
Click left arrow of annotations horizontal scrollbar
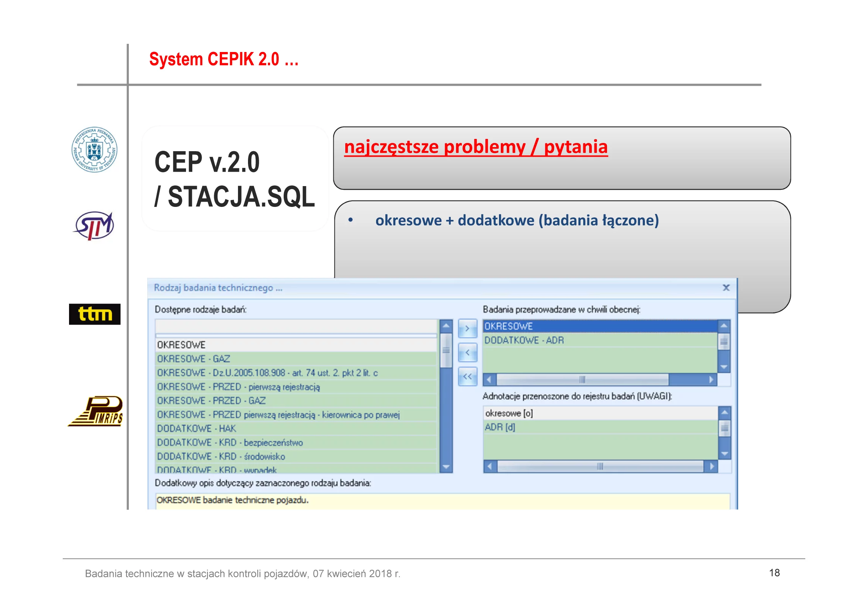tap(490, 467)
